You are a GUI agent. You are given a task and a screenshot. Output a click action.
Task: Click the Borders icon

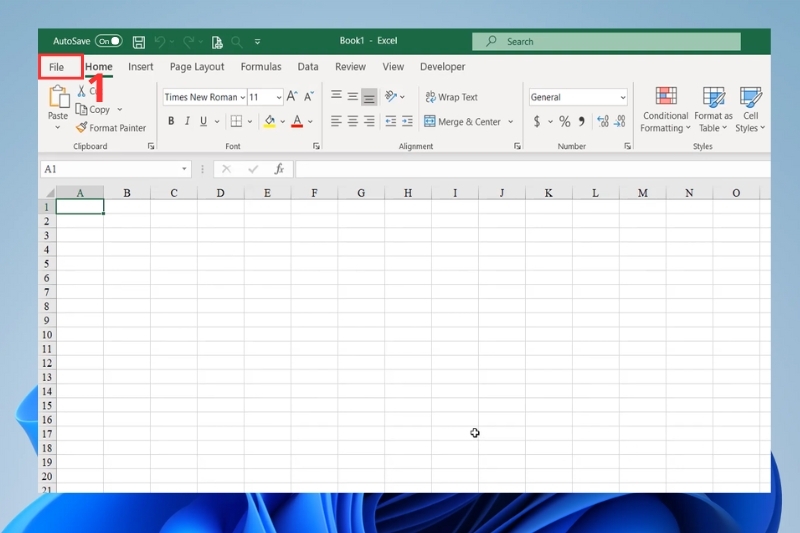[236, 121]
